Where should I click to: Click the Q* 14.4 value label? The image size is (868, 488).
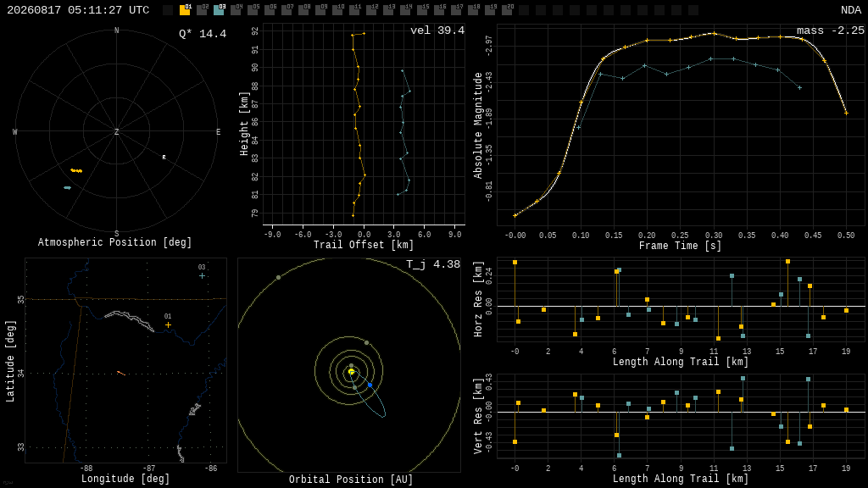203,34
